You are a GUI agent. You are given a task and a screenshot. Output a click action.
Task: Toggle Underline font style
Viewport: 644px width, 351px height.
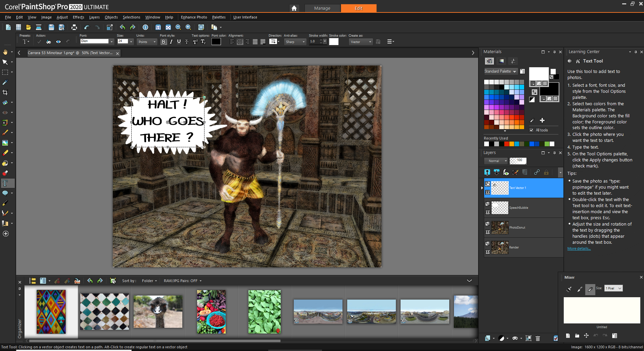click(x=179, y=42)
